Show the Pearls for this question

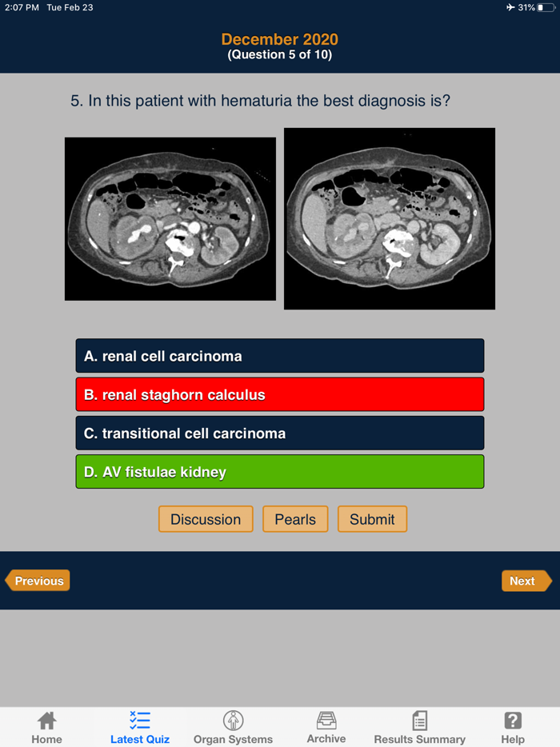[x=295, y=519]
